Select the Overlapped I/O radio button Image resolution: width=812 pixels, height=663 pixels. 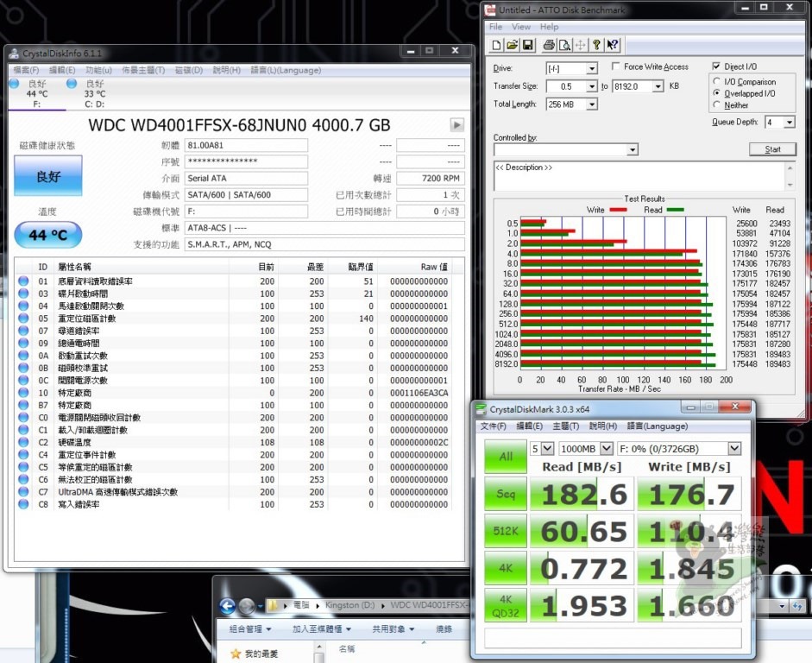point(717,93)
